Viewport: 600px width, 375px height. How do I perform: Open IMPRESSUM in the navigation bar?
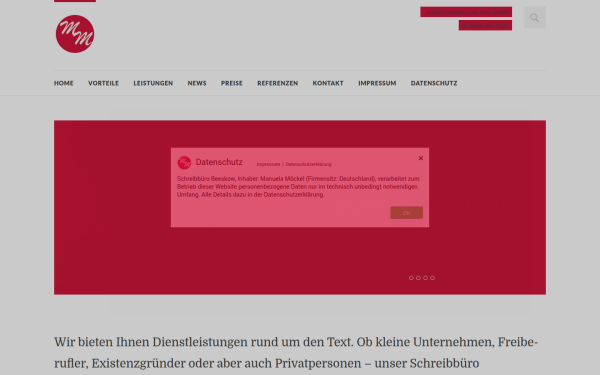click(x=377, y=83)
